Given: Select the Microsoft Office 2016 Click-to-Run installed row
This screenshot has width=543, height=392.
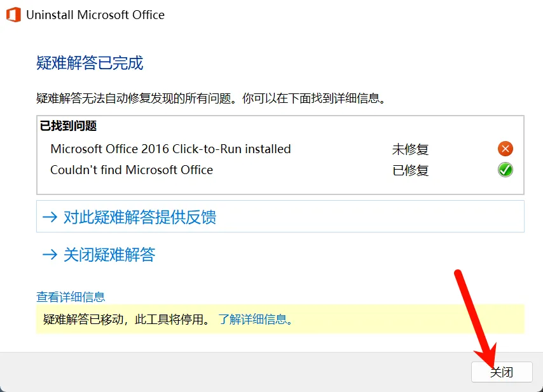Looking at the screenshot, I should point(280,149).
